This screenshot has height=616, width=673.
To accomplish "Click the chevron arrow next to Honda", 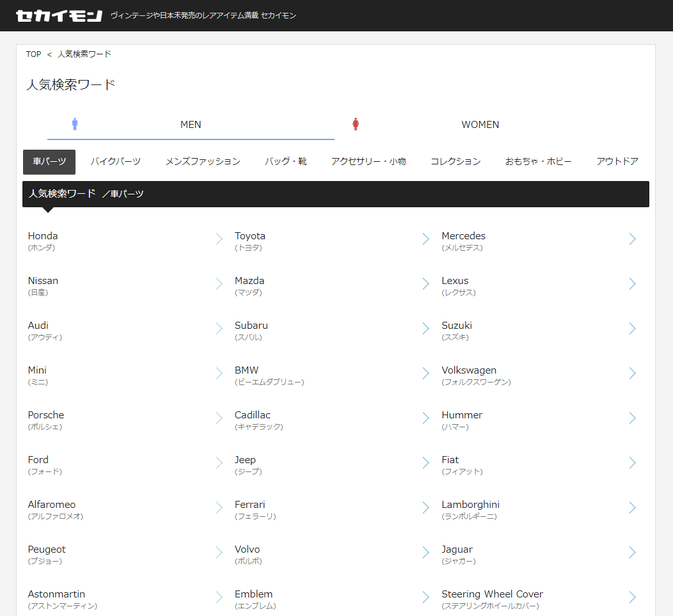I will pyautogui.click(x=219, y=239).
